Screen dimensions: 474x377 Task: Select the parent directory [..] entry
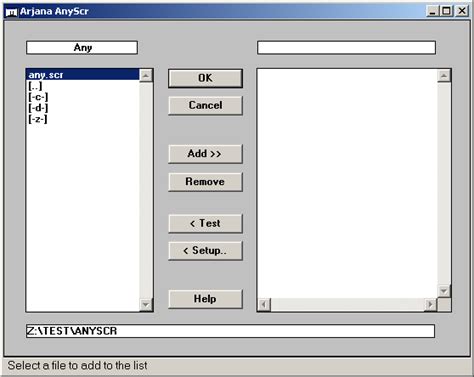[x=83, y=86]
